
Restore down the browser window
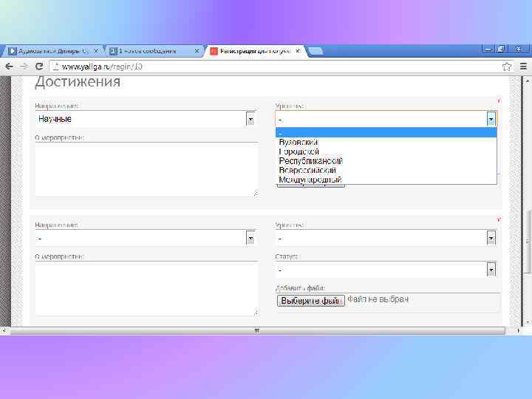pyautogui.click(x=501, y=50)
